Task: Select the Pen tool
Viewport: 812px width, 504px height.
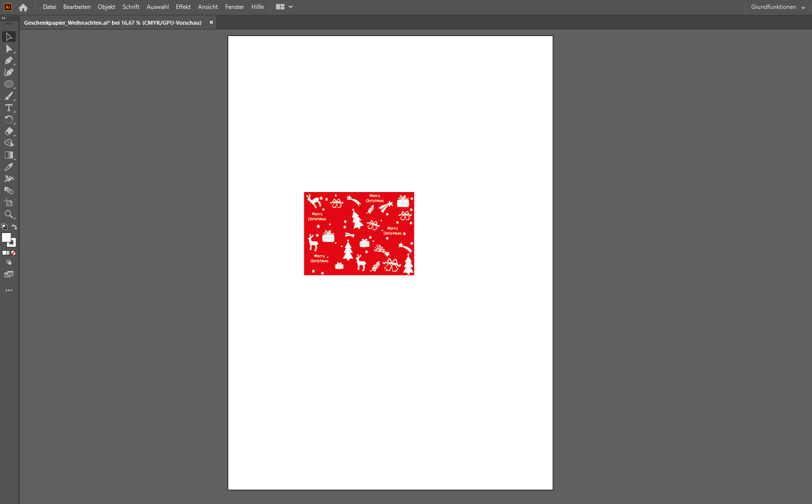Action: [9, 61]
